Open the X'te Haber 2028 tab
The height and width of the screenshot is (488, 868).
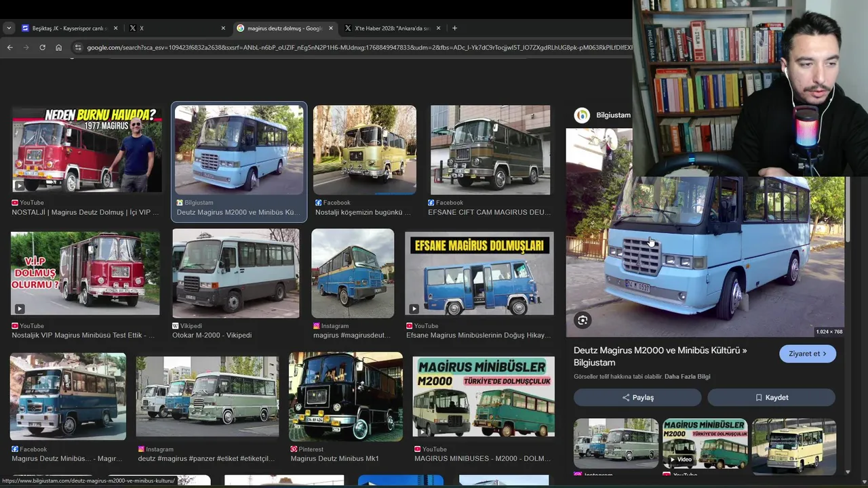(392, 28)
